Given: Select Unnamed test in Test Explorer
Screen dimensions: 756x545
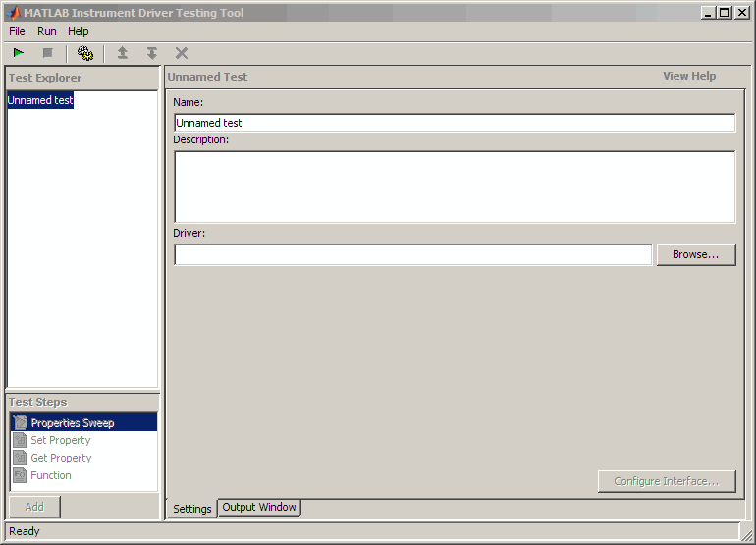Looking at the screenshot, I should coord(40,100).
